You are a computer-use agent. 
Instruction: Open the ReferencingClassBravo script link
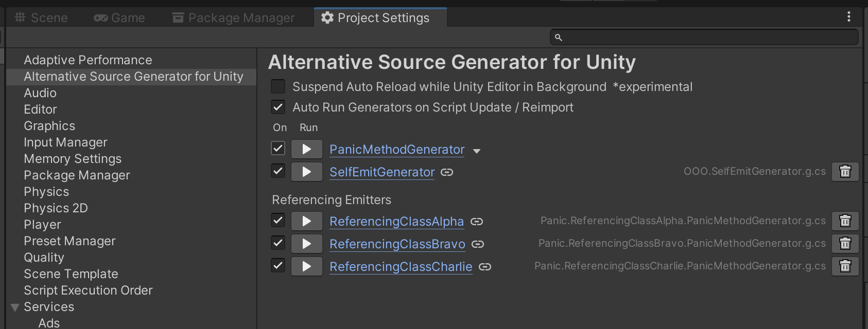click(x=397, y=244)
